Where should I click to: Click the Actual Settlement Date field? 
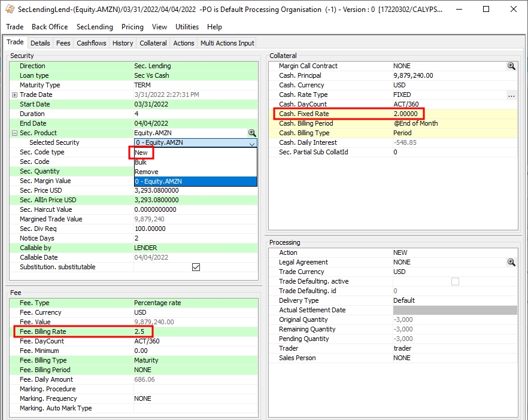(x=455, y=311)
